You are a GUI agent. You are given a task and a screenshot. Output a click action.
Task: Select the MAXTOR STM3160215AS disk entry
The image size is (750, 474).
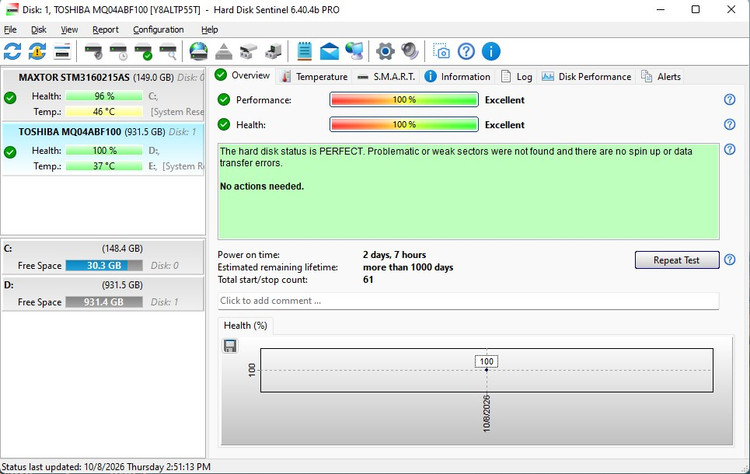click(x=103, y=94)
